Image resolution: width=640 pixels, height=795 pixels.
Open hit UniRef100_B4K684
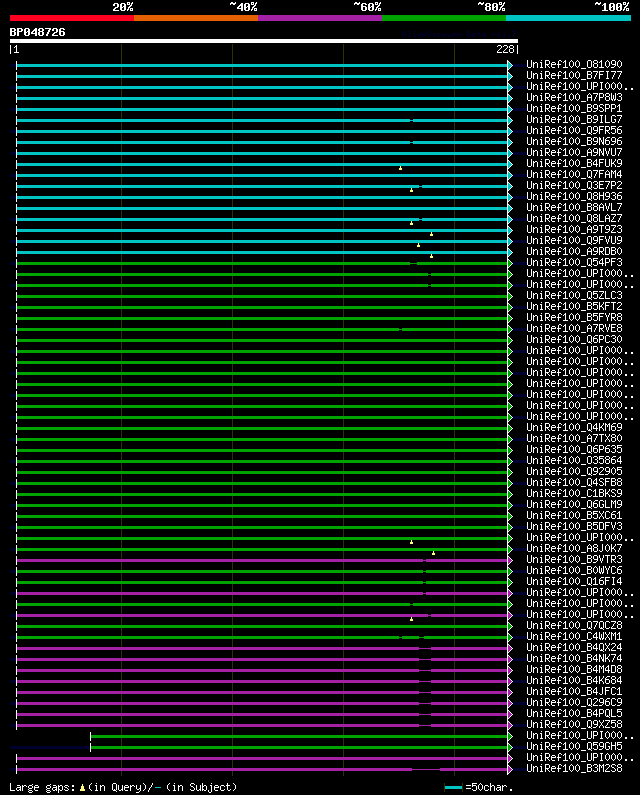point(574,680)
